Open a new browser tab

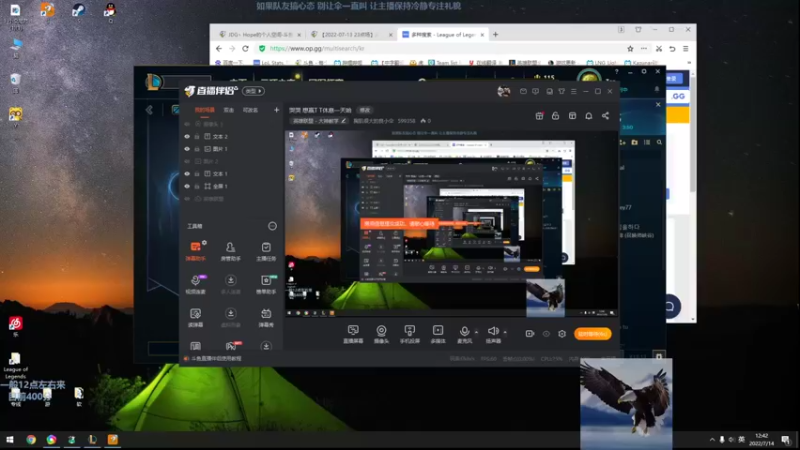495,35
